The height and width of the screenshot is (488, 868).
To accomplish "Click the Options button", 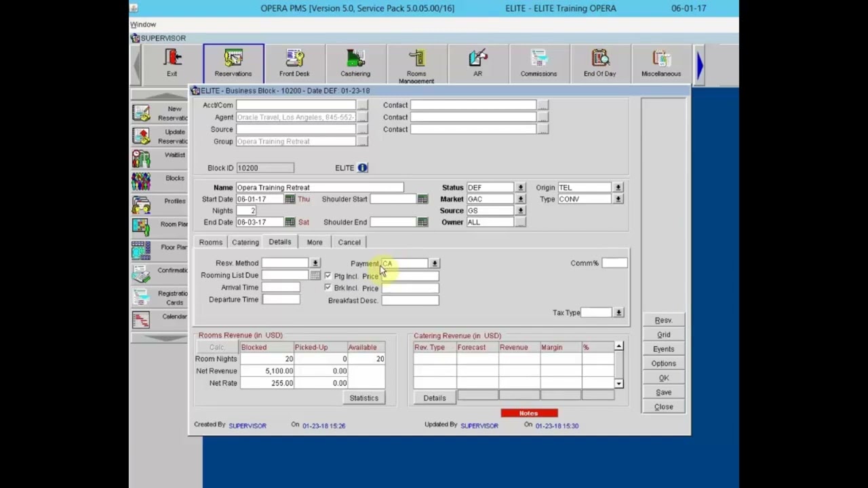I will click(664, 363).
